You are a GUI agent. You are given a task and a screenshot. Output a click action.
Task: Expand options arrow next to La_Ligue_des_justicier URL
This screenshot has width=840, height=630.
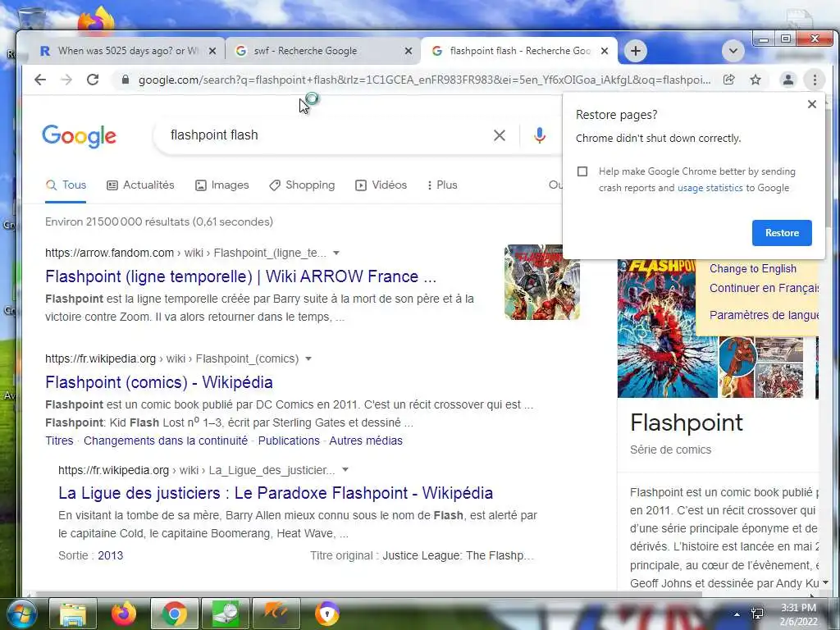pos(345,470)
